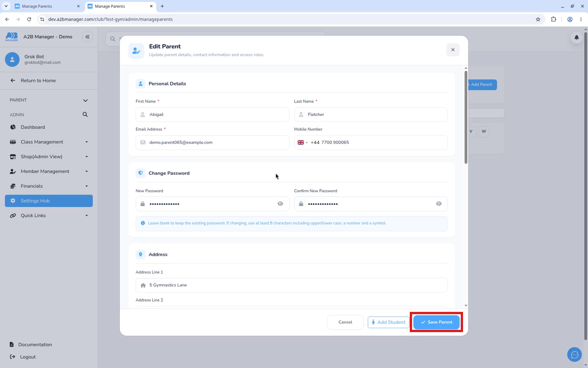
Task: Click the Grok Bot user avatar
Action: (x=12, y=59)
